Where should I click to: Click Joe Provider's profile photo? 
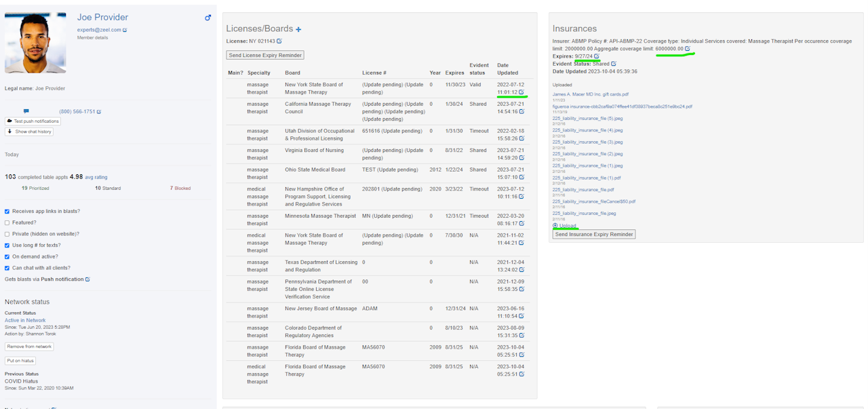(35, 43)
